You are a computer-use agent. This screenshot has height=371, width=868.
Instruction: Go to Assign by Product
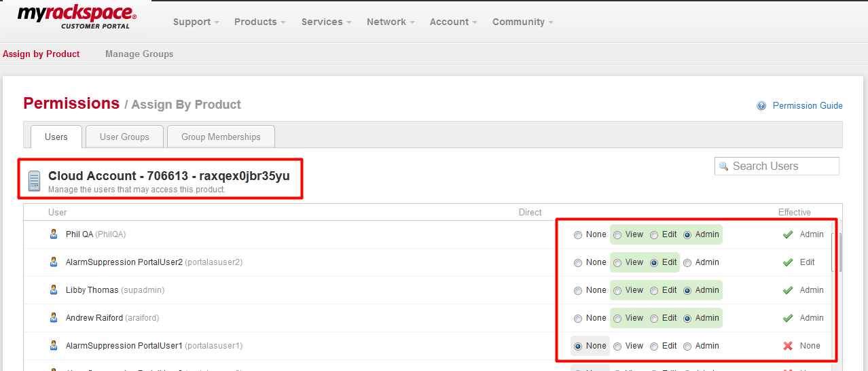pyautogui.click(x=41, y=54)
